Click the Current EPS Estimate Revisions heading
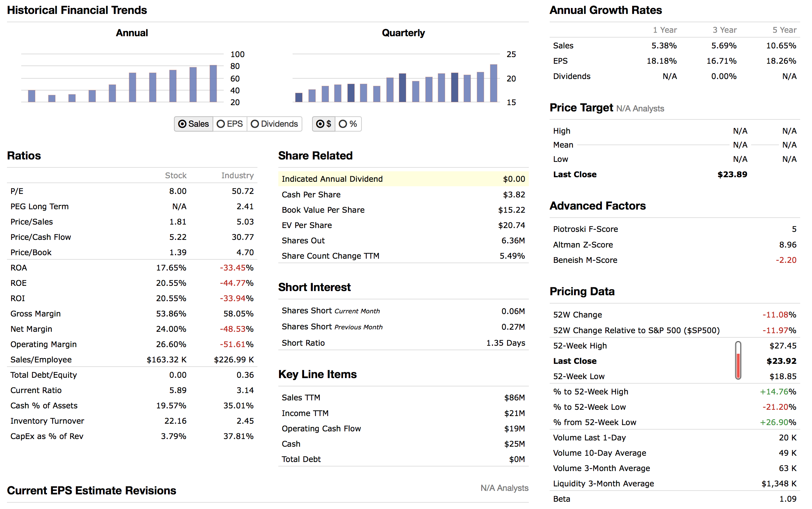The width and height of the screenshot is (812, 509). pyautogui.click(x=91, y=491)
